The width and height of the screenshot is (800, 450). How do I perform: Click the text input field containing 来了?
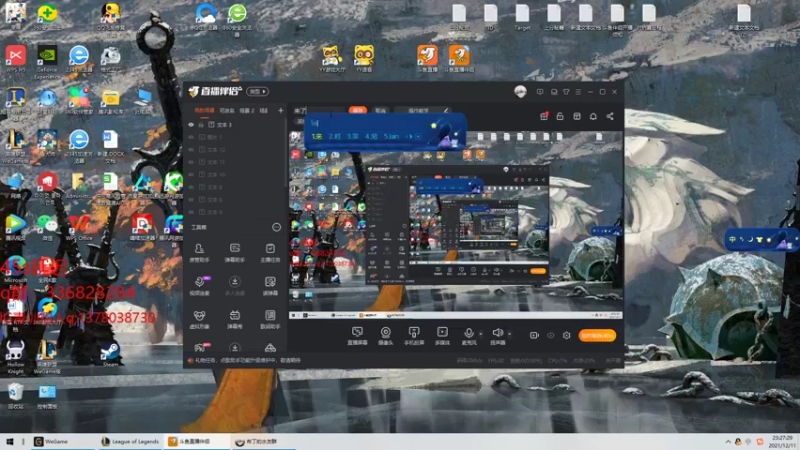coord(320,110)
